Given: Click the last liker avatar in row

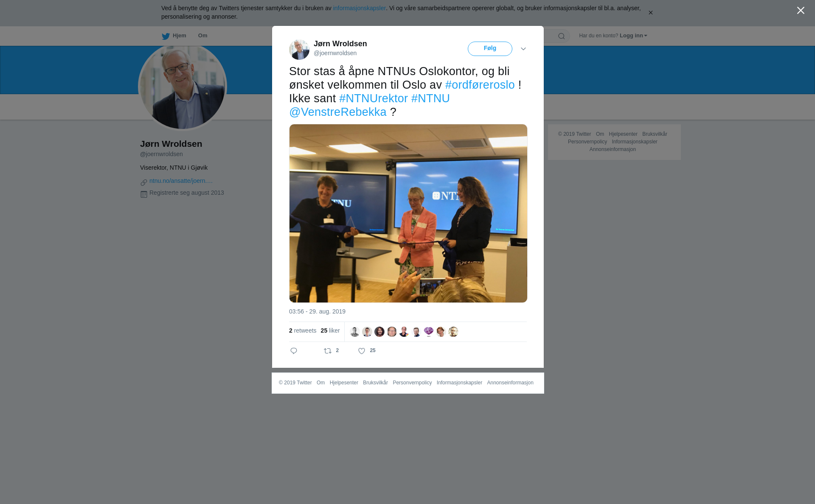Looking at the screenshot, I should point(453,332).
